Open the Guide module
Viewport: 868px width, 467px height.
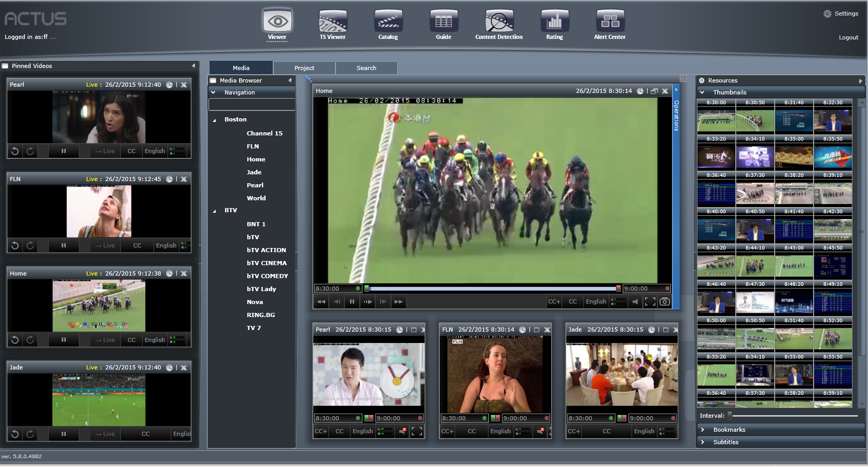click(x=443, y=24)
